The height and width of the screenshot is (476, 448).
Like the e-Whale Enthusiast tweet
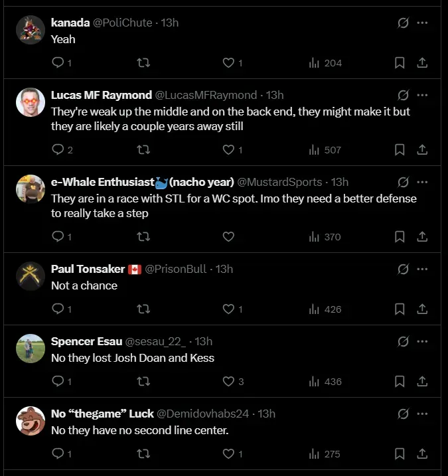pos(228,237)
